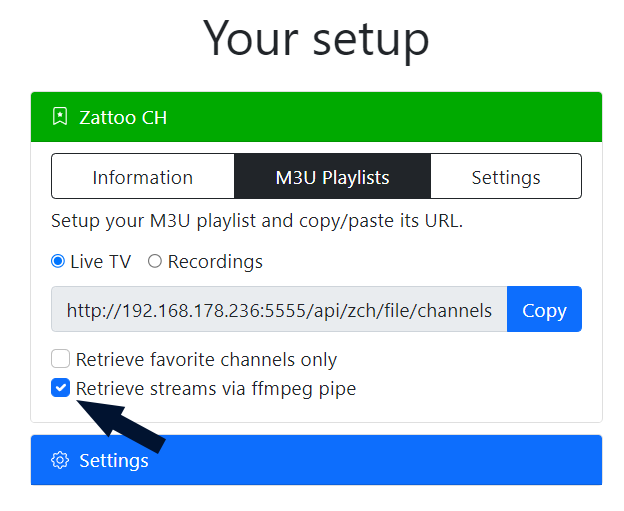
Task: Copy the playlist URL with Copy button
Action: coord(544,309)
